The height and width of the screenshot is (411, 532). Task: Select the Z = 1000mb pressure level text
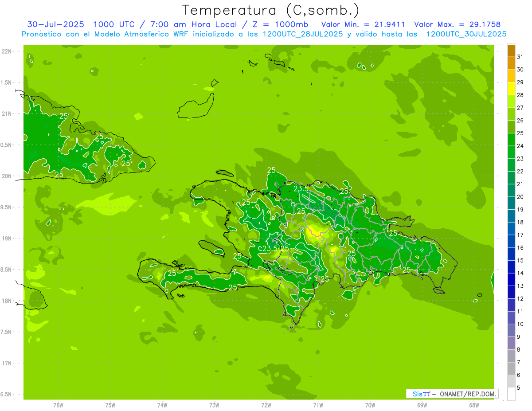280,24
